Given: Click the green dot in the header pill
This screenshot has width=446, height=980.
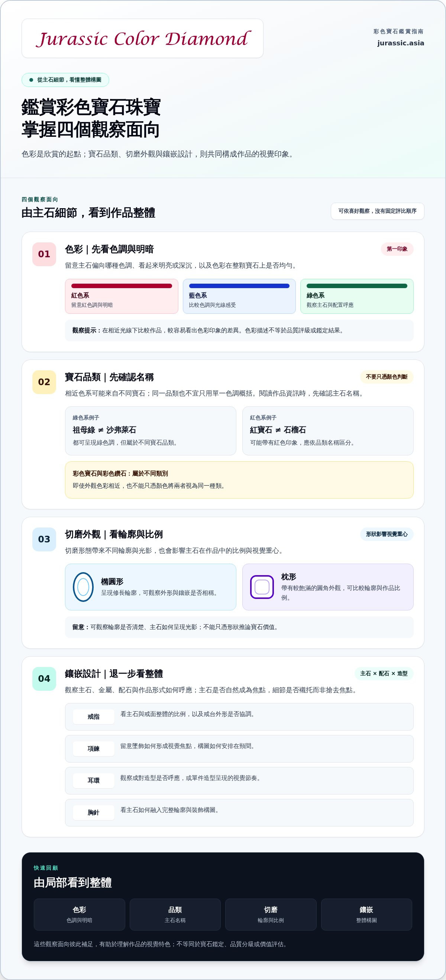Looking at the screenshot, I should [31, 80].
